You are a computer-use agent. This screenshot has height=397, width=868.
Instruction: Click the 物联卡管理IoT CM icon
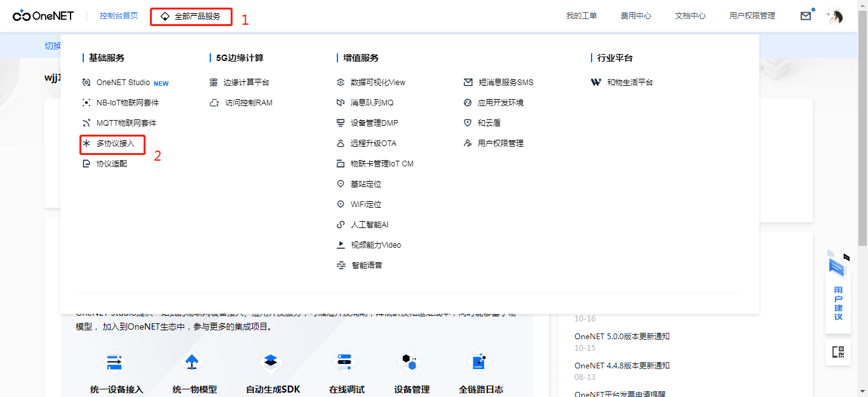click(341, 164)
